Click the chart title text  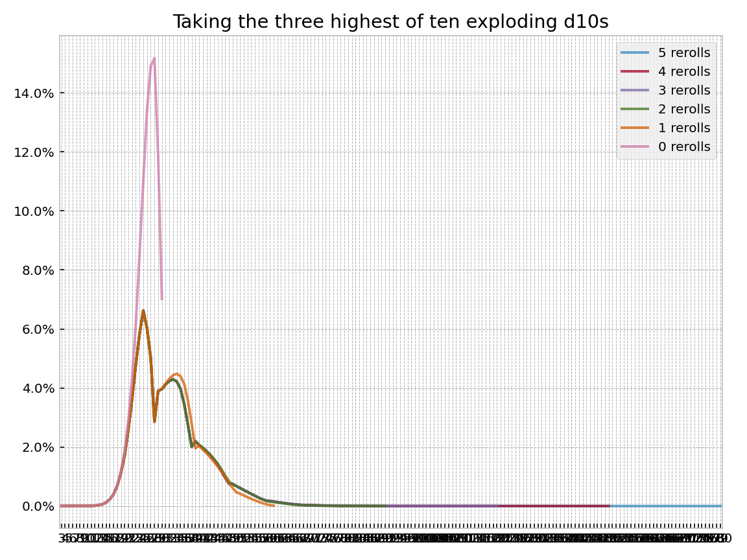pos(390,22)
